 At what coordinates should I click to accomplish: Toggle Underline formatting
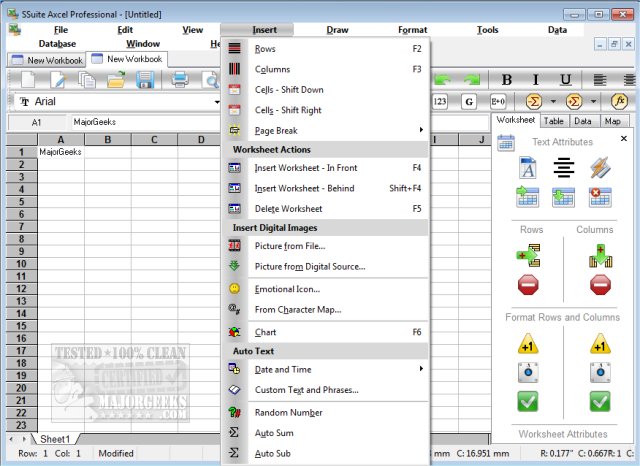(565, 80)
